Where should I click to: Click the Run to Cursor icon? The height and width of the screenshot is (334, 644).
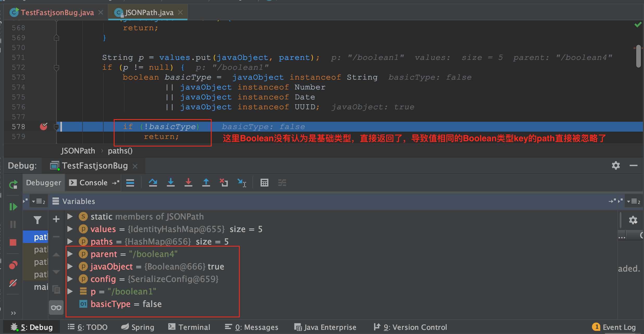(x=242, y=183)
